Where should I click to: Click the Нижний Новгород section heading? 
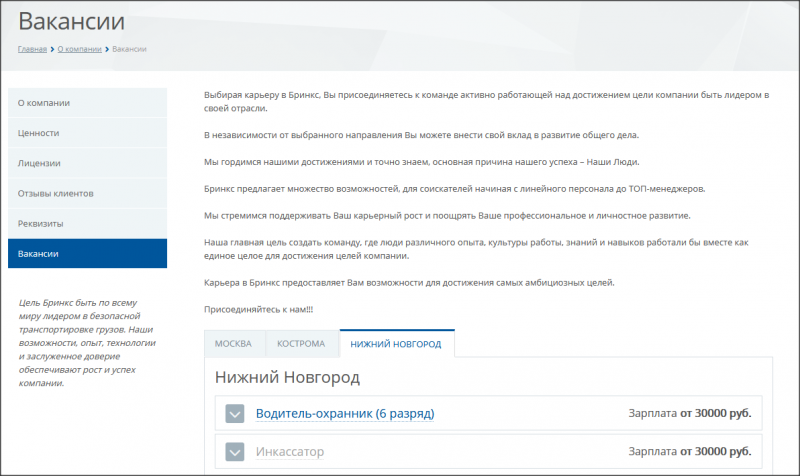click(x=287, y=378)
